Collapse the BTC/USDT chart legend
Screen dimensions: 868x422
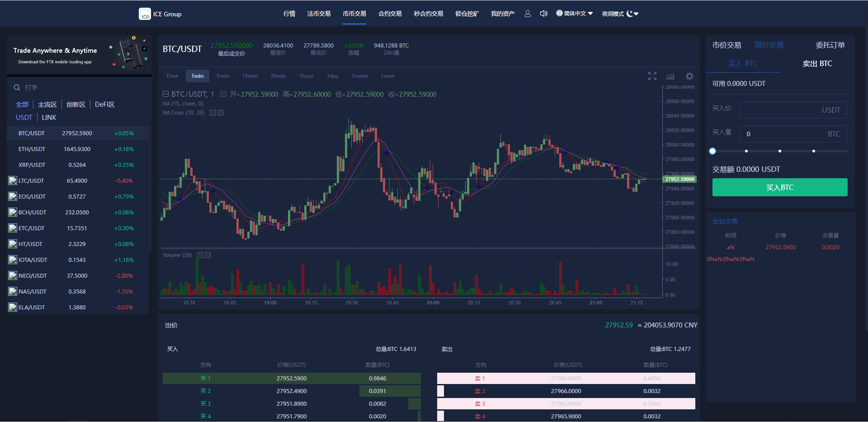click(x=166, y=94)
